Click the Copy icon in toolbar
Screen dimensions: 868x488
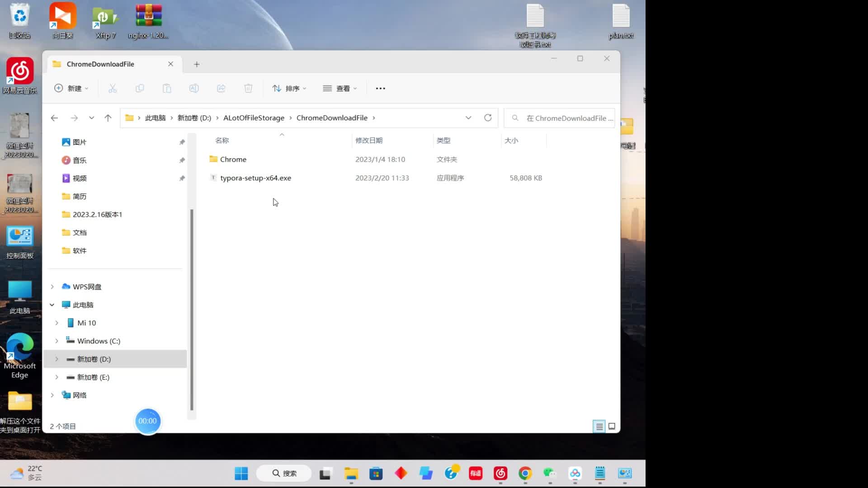(139, 88)
